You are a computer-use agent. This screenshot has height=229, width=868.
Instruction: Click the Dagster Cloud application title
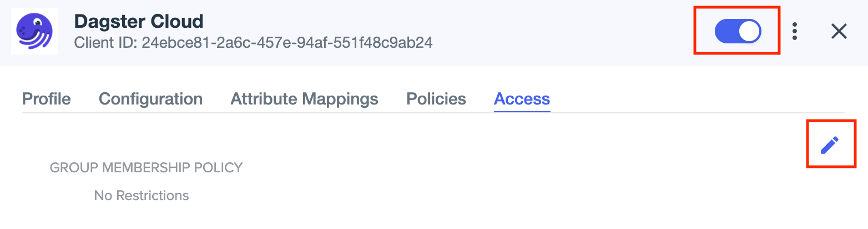139,22
